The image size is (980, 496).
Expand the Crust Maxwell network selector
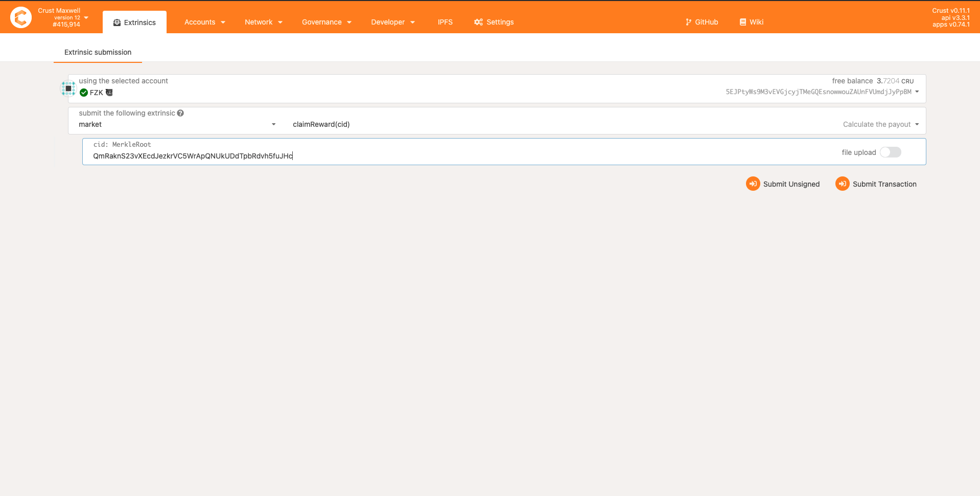[x=86, y=17]
